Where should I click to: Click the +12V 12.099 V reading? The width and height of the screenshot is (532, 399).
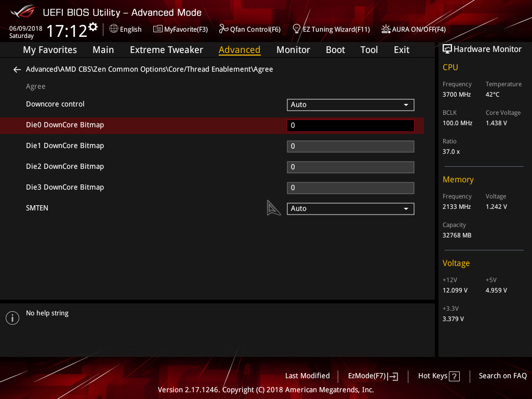click(455, 290)
